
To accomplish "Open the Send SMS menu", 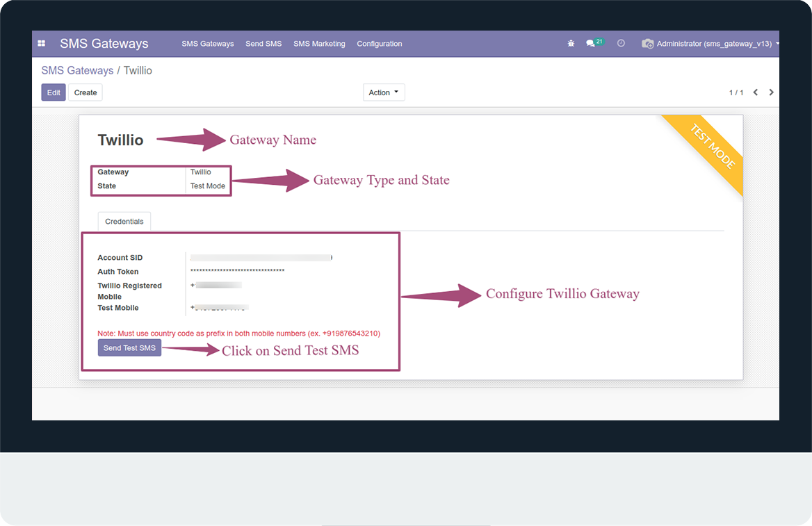I will point(263,44).
